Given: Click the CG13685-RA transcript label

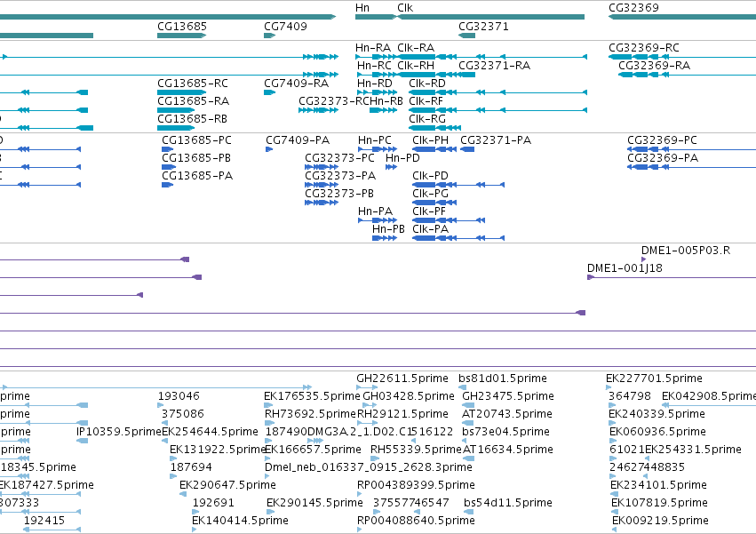Looking at the screenshot, I should tap(193, 101).
